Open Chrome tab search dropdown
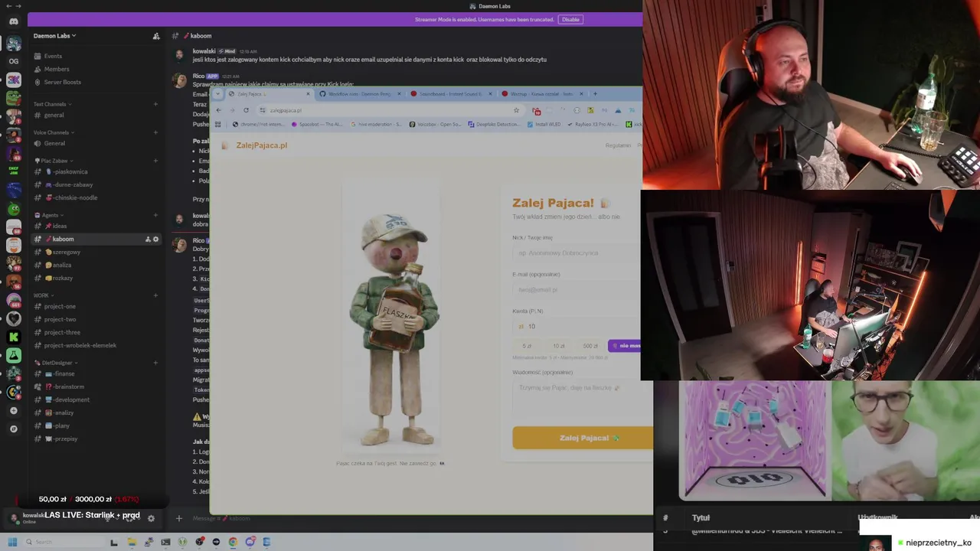980x551 pixels. (218, 94)
